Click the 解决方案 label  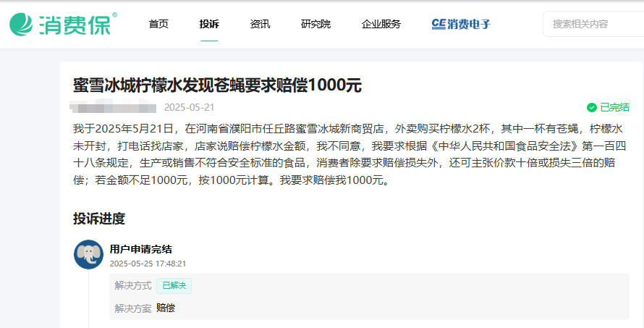click(133, 308)
